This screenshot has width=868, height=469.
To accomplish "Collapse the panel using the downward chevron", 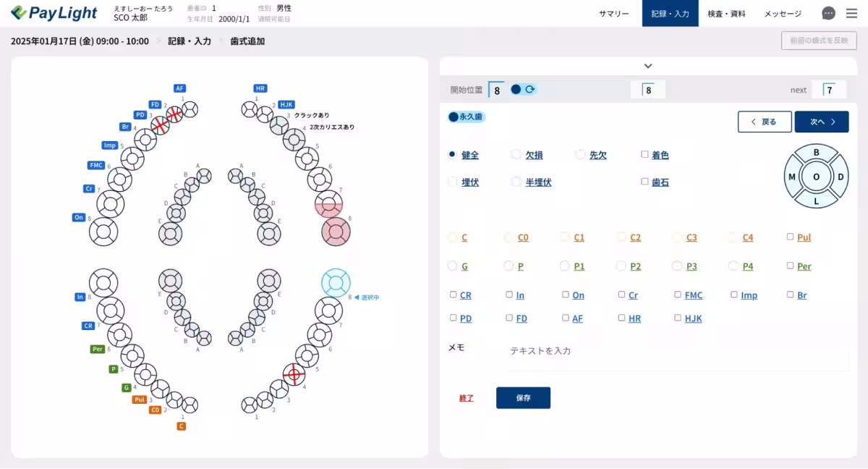I will pyautogui.click(x=648, y=65).
